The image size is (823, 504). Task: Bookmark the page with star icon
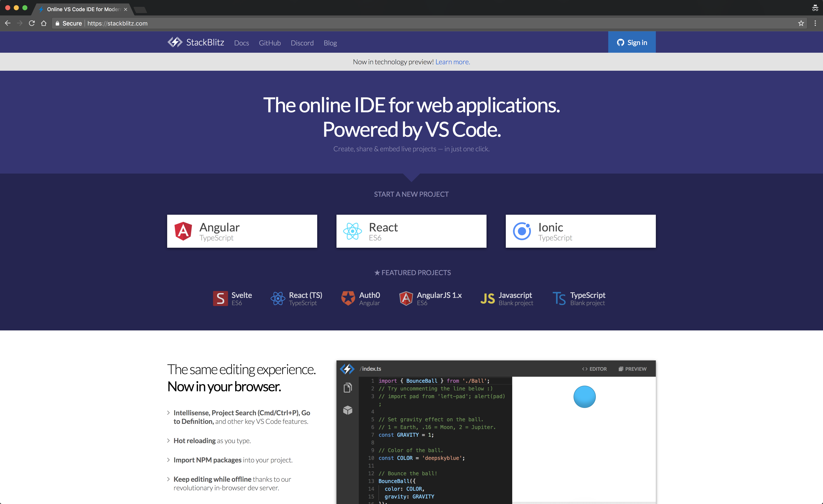[x=801, y=23]
